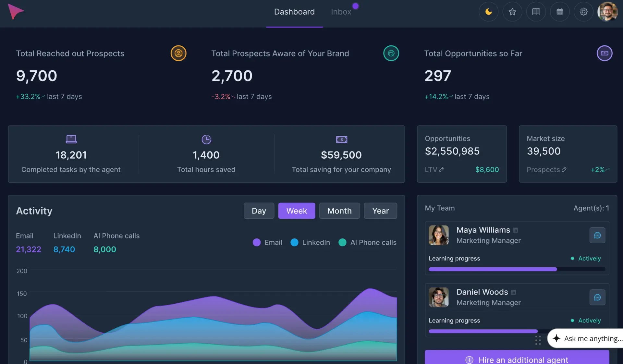Open the calendar icon in header
This screenshot has width=623, height=364.
click(x=560, y=12)
